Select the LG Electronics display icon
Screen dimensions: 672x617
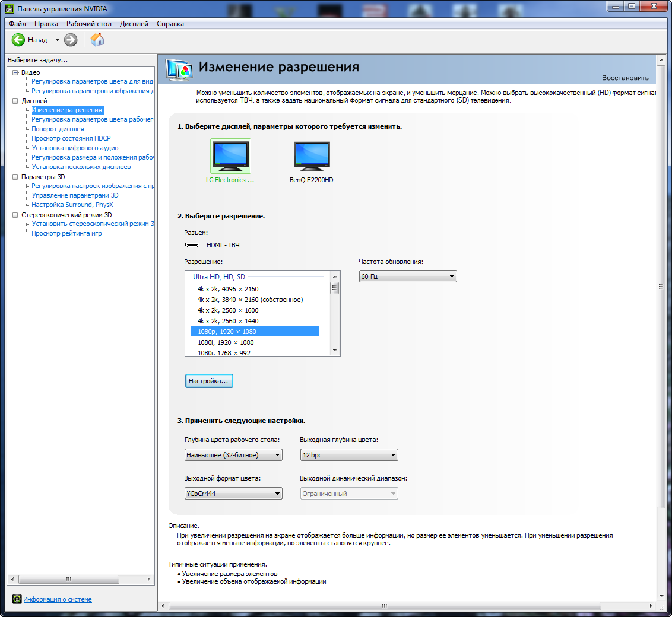point(230,157)
